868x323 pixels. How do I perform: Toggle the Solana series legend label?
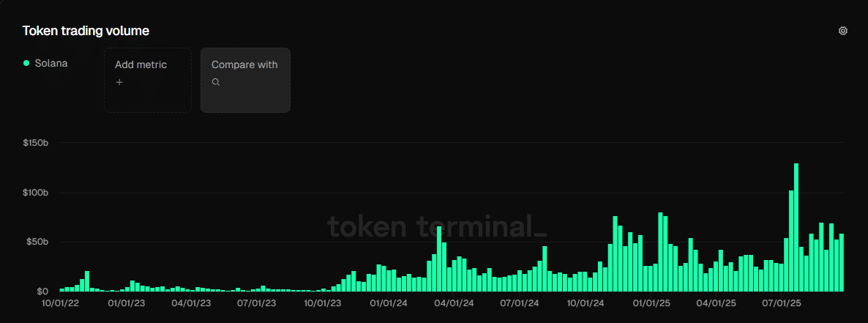[51, 64]
